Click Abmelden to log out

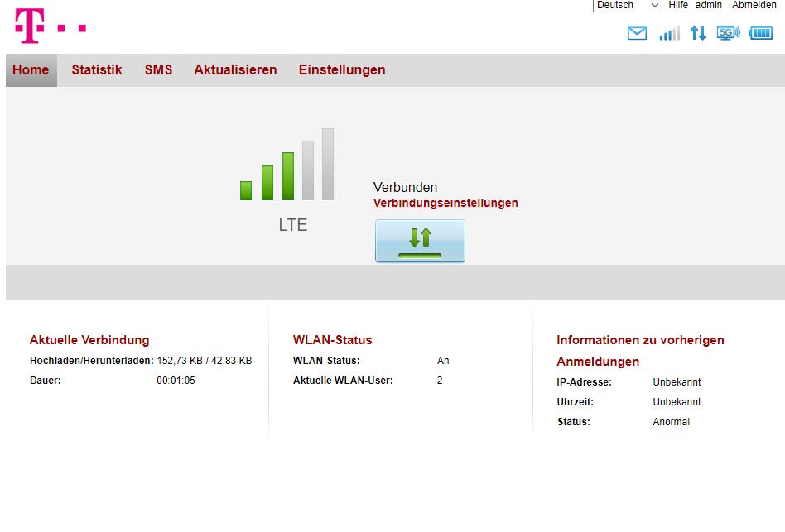754,5
